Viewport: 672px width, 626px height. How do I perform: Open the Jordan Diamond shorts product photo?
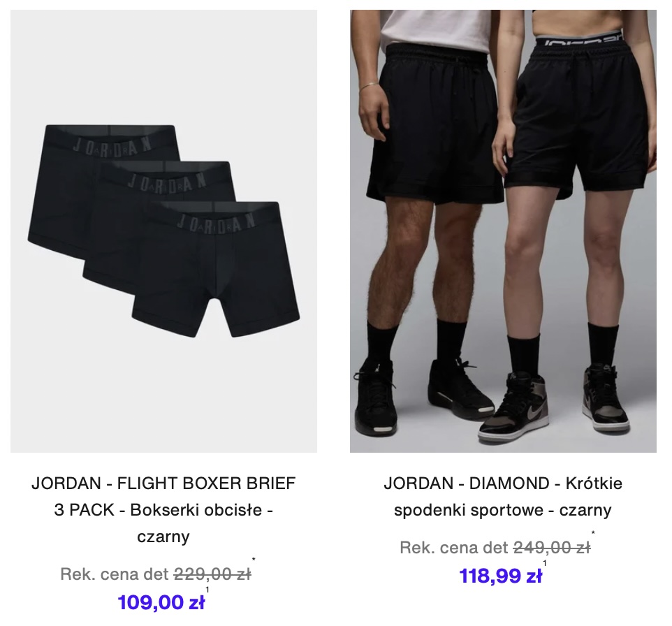503,231
